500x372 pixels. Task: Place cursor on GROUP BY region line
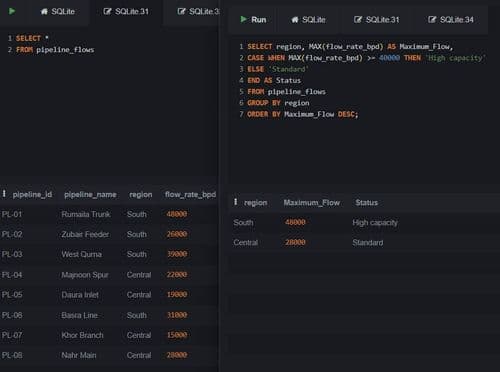[278, 103]
